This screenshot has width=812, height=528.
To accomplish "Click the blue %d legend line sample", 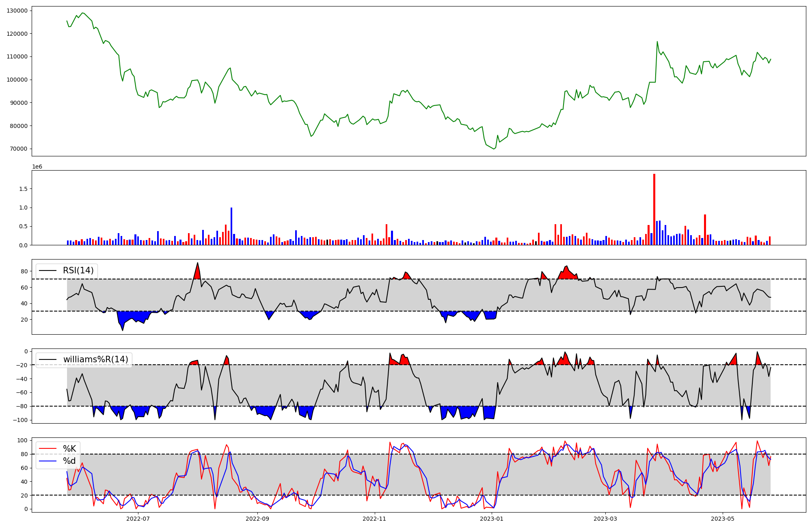I will tap(48, 461).
